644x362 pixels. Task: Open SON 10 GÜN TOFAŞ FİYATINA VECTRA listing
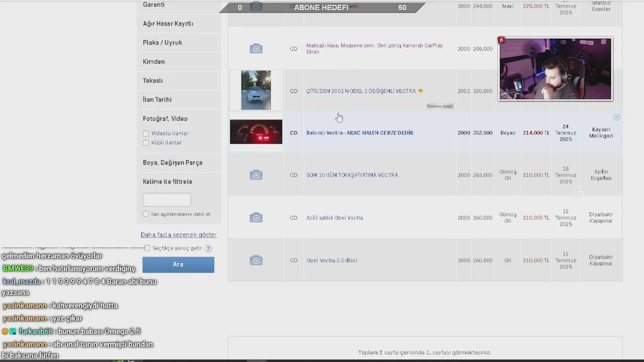[x=352, y=175]
